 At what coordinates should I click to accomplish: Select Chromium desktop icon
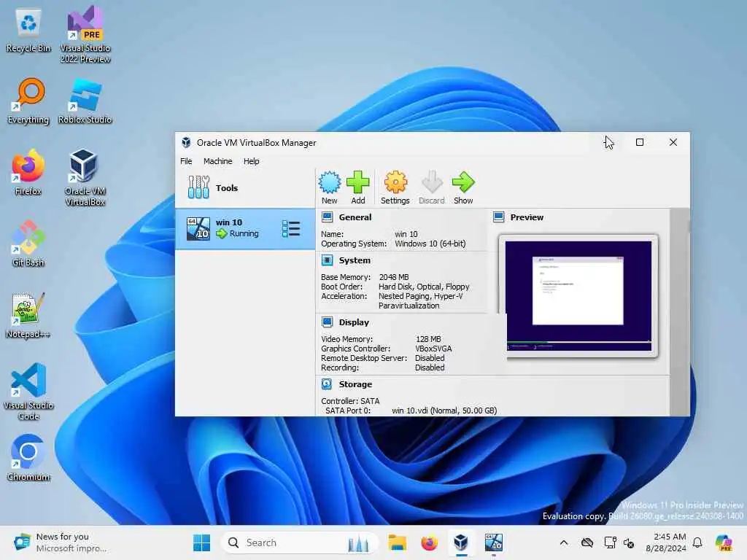pos(28,458)
